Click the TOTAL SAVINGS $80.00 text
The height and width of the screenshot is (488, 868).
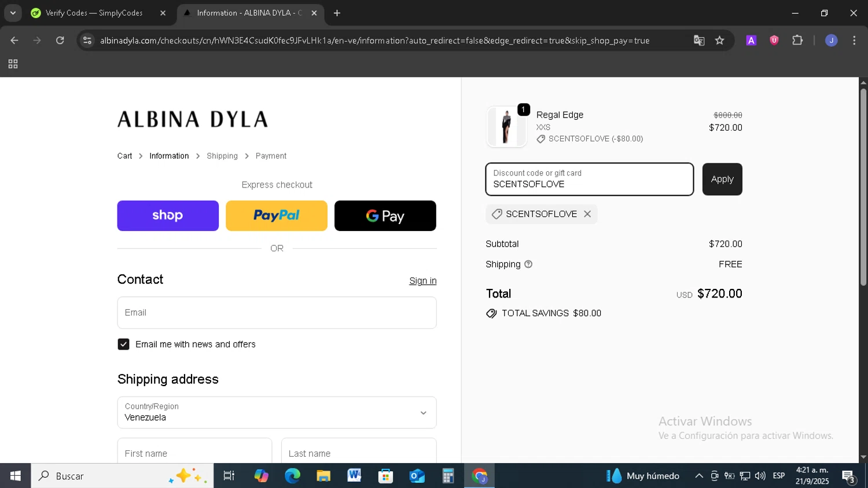click(x=551, y=313)
